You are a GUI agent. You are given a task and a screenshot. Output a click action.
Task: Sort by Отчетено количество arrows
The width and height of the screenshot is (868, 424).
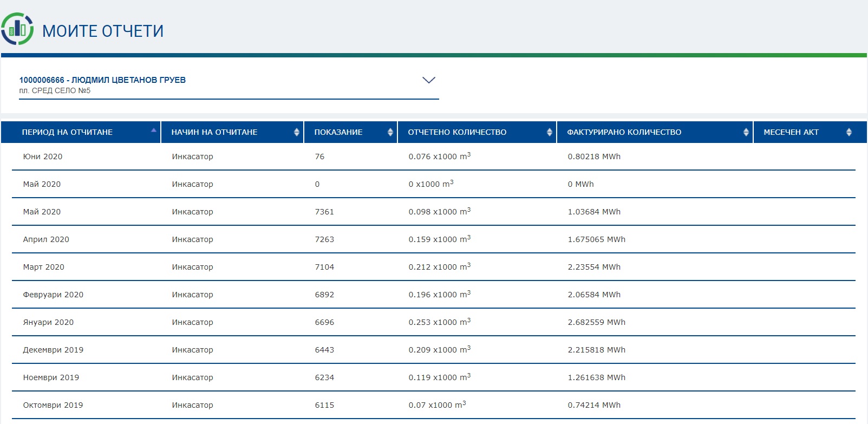click(x=549, y=132)
